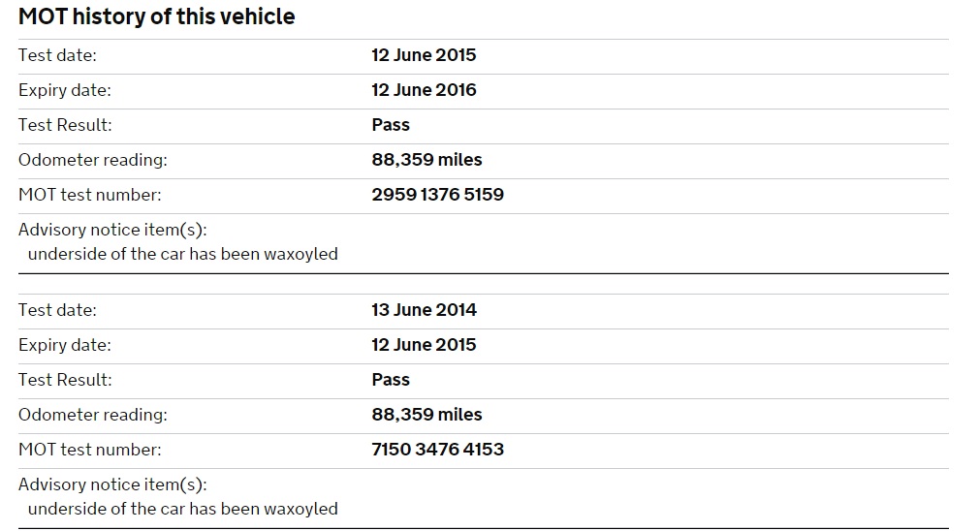Image resolution: width=980 pixels, height=531 pixels.
Task: Click the first 'Test date:' label
Action: (57, 55)
